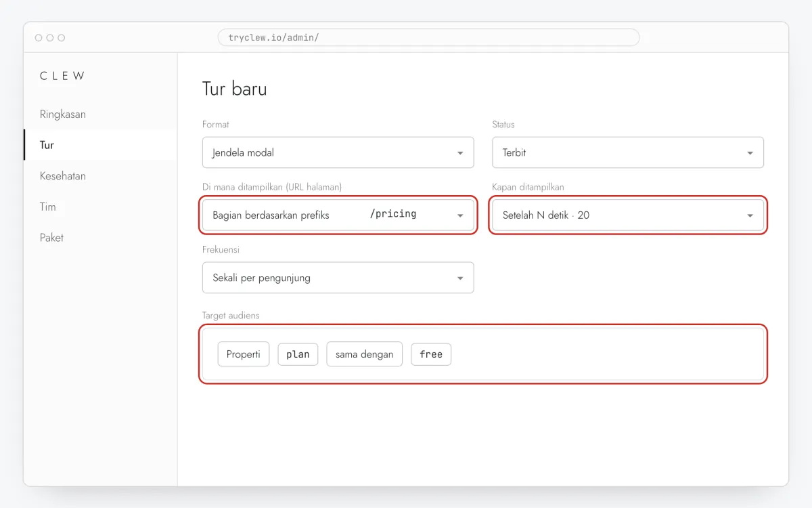Select Tur in the sidebar
This screenshot has width=812, height=508.
tap(100, 145)
